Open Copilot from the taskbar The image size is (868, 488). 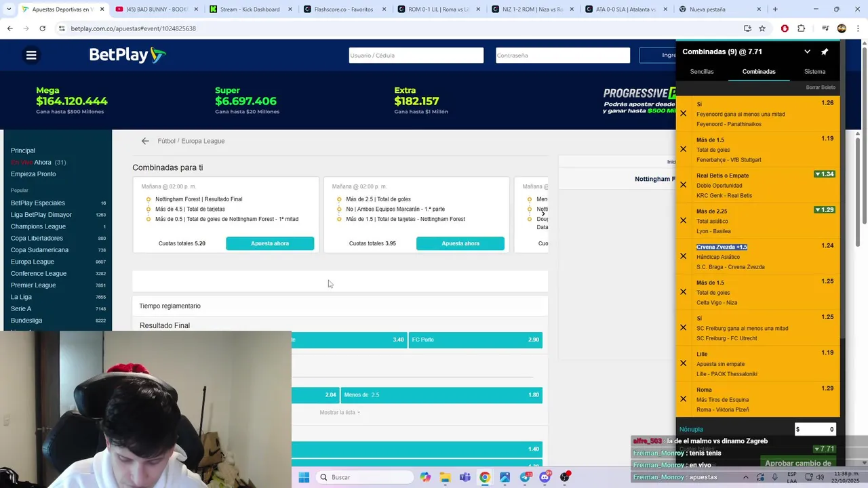(425, 477)
